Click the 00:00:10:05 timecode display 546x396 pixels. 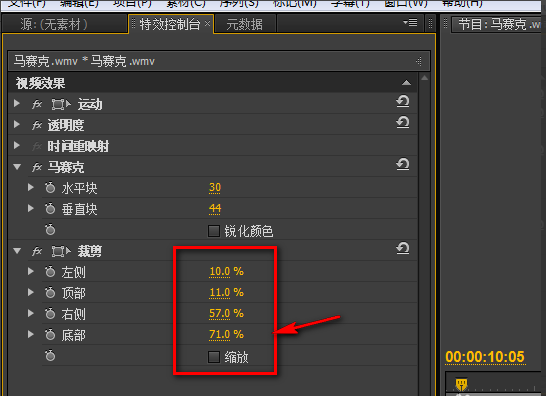click(x=485, y=357)
